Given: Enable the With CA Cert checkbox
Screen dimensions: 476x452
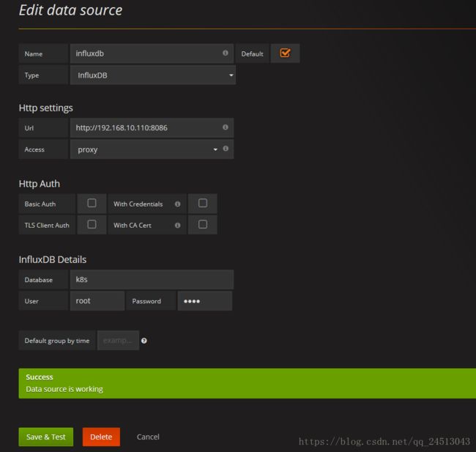Looking at the screenshot, I should click(203, 224).
